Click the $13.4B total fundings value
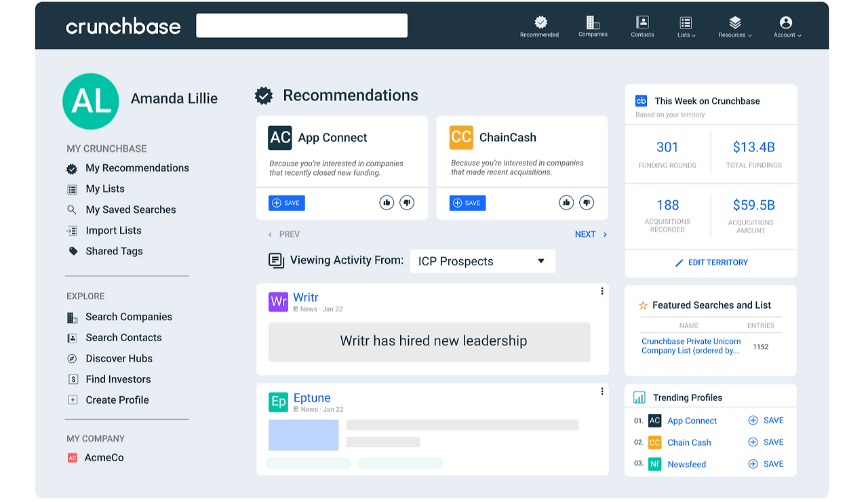This screenshot has width=868, height=502. click(x=753, y=147)
